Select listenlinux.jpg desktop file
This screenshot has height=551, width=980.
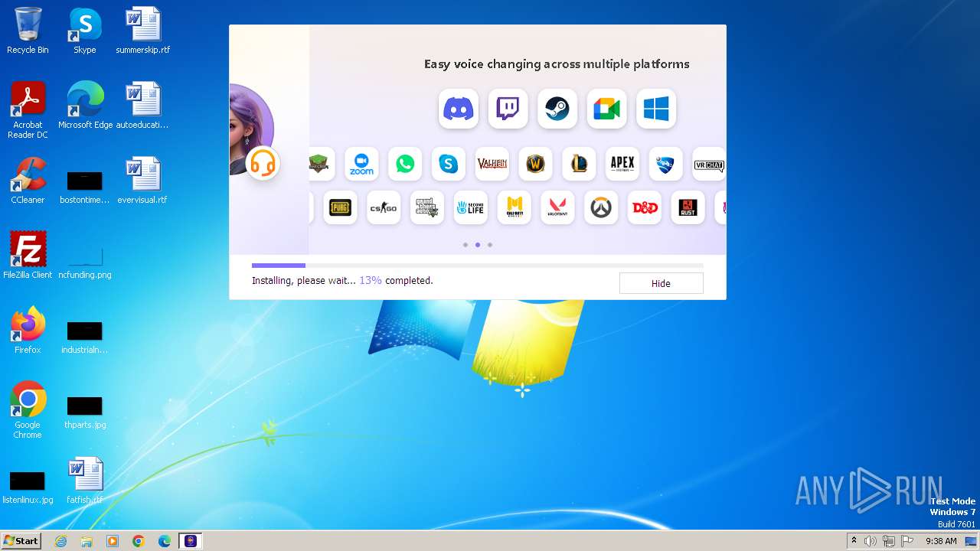pyautogui.click(x=28, y=487)
